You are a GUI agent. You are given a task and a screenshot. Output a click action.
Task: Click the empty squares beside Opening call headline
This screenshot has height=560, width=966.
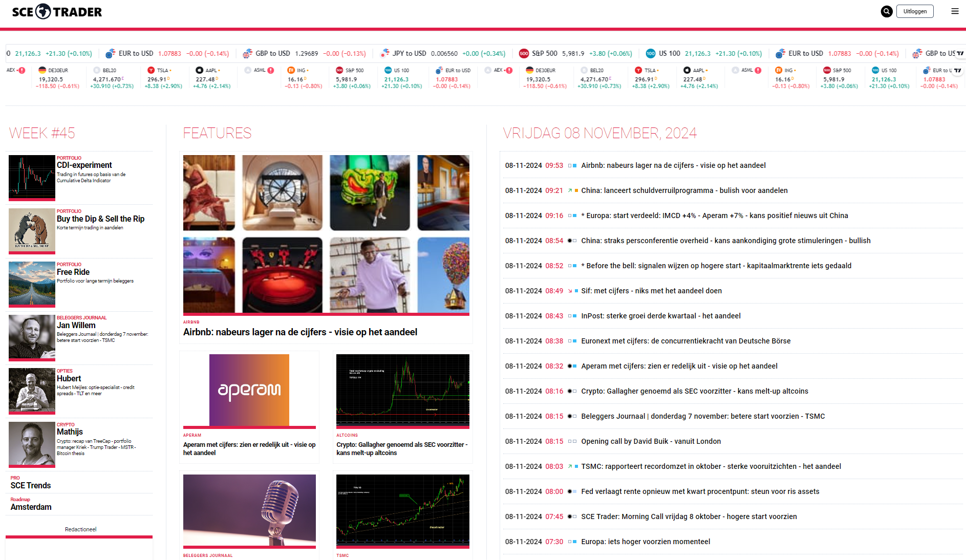[x=572, y=441]
